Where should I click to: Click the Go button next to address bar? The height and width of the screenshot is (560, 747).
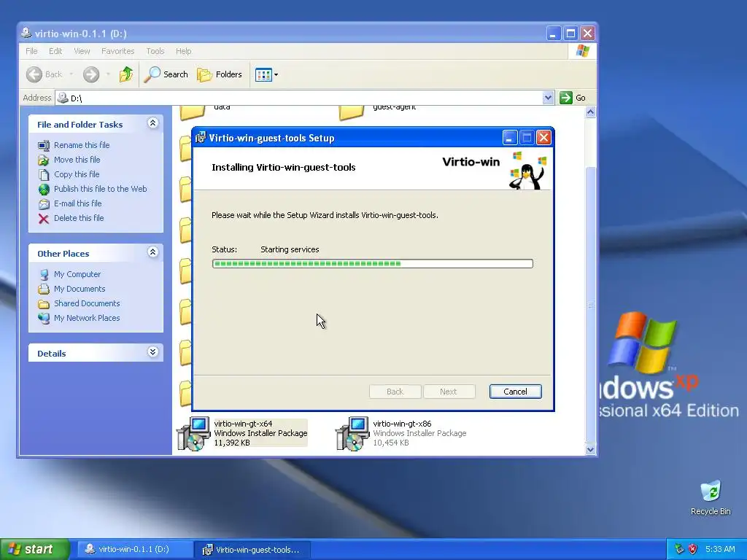573,98
